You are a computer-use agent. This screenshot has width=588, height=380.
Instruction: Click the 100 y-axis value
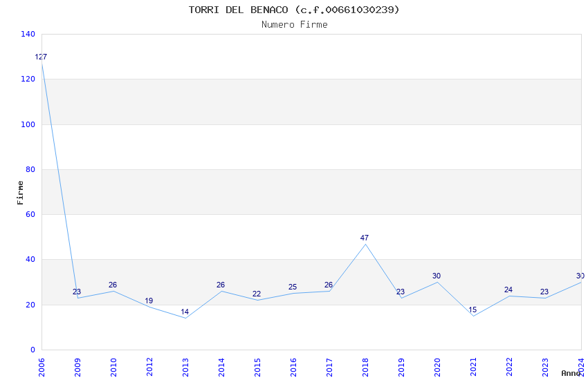point(28,124)
